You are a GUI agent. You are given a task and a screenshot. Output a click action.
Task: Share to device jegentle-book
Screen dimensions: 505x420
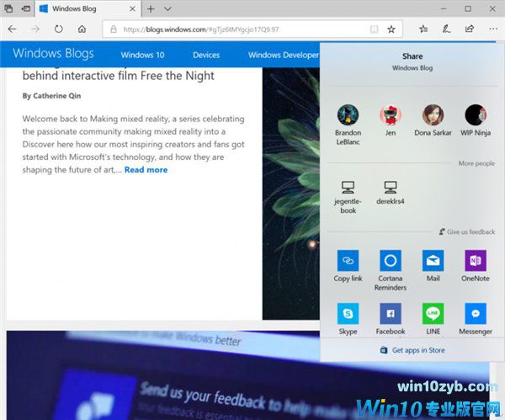coord(348,197)
